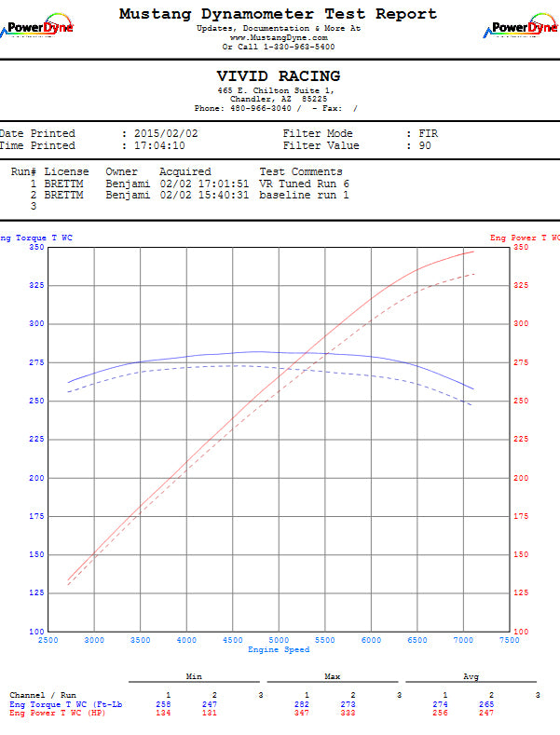Click the max torque value 282
The width and height of the screenshot is (560, 735).
[x=302, y=704]
